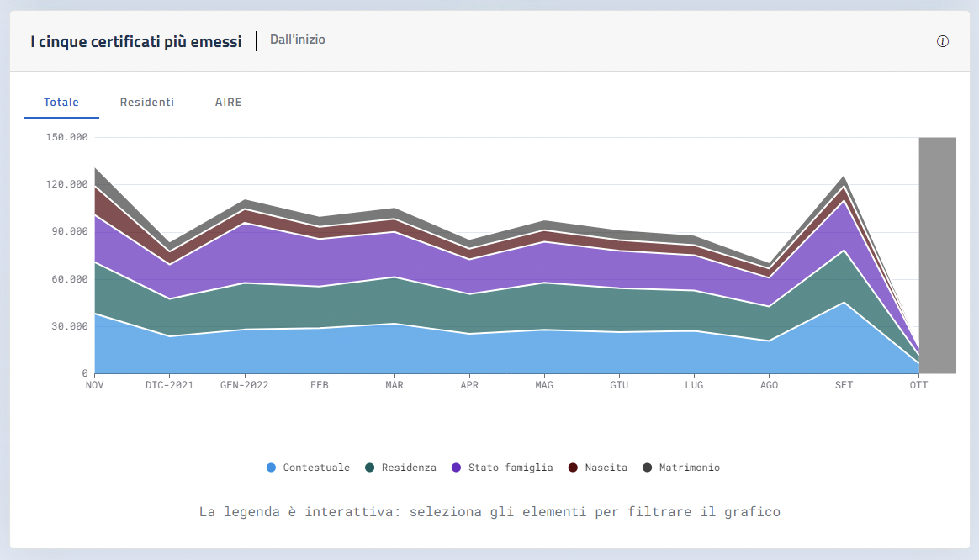
Task: Click the gray bar above OTT
Action: click(938, 252)
